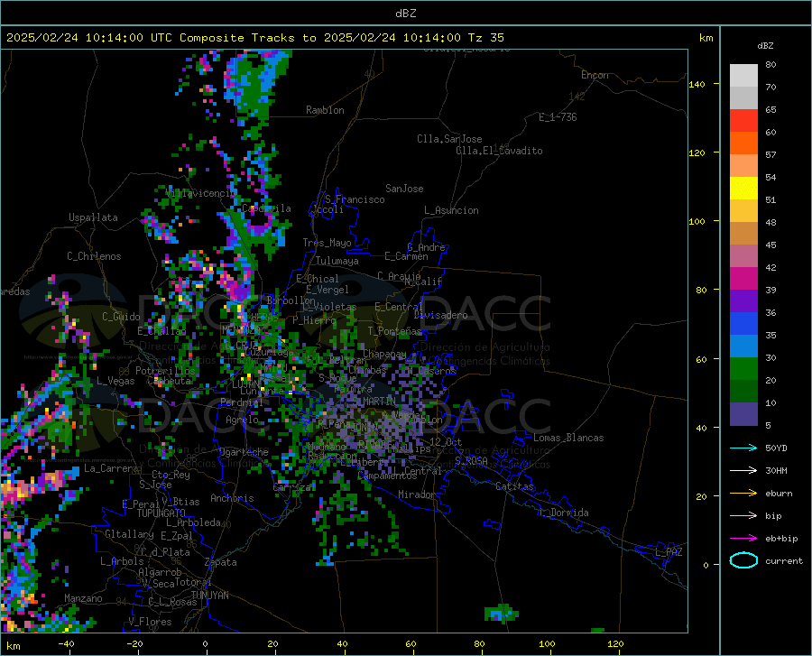Click the 'eb+bip' legend label

tap(781, 539)
